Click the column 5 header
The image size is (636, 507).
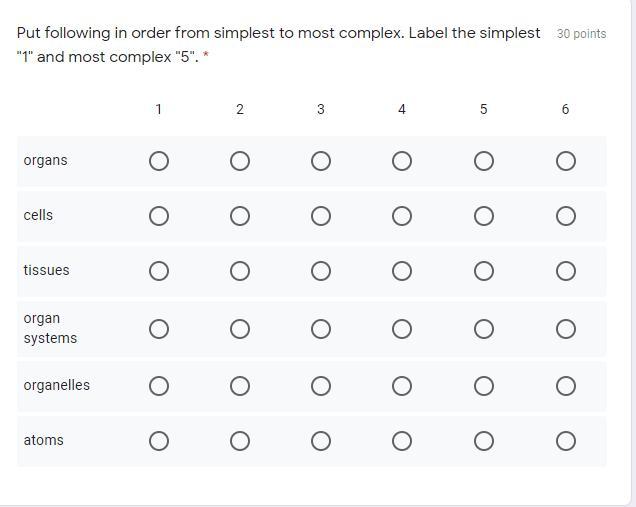click(x=484, y=109)
